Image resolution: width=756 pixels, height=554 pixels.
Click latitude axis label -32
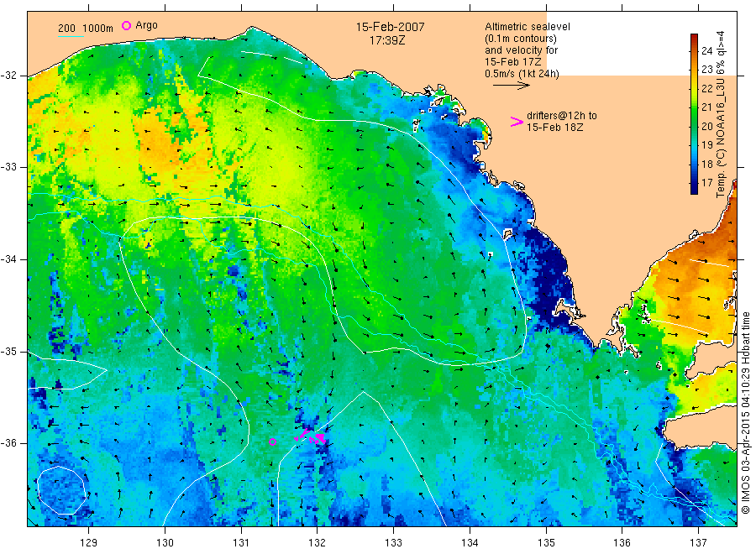(x=8, y=76)
